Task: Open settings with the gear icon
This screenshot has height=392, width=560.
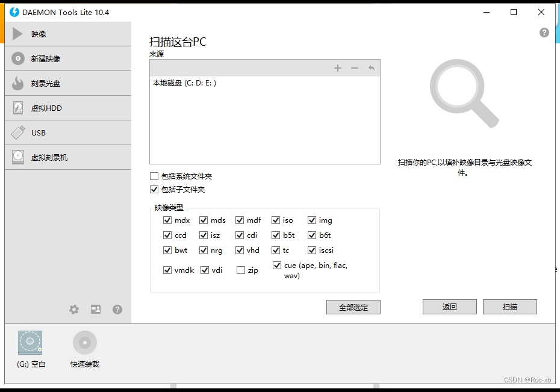Action: [x=74, y=310]
